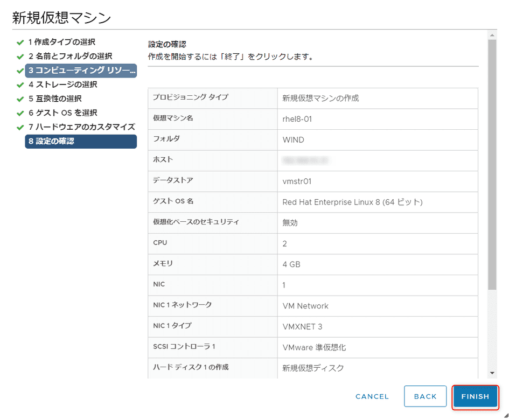Click the メモリ row label
Image resolution: width=509 pixels, height=420 pixels.
[163, 263]
